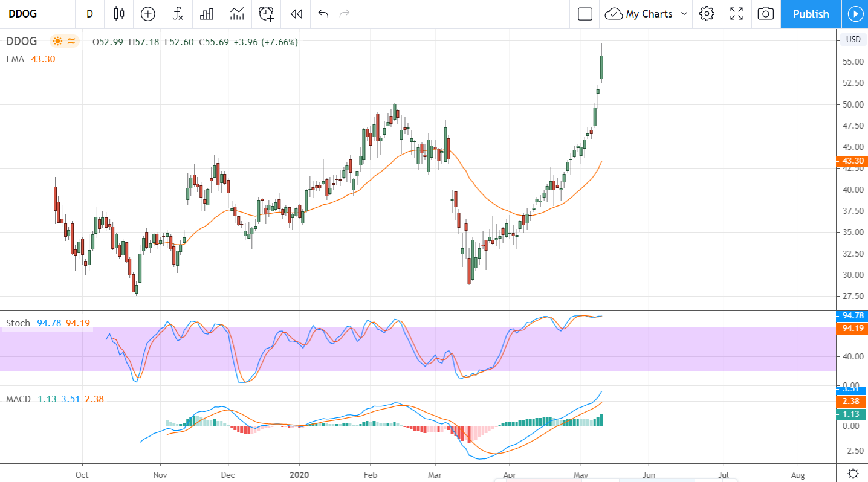Choose a layout via the square icon
The width and height of the screenshot is (868, 482).
point(585,14)
